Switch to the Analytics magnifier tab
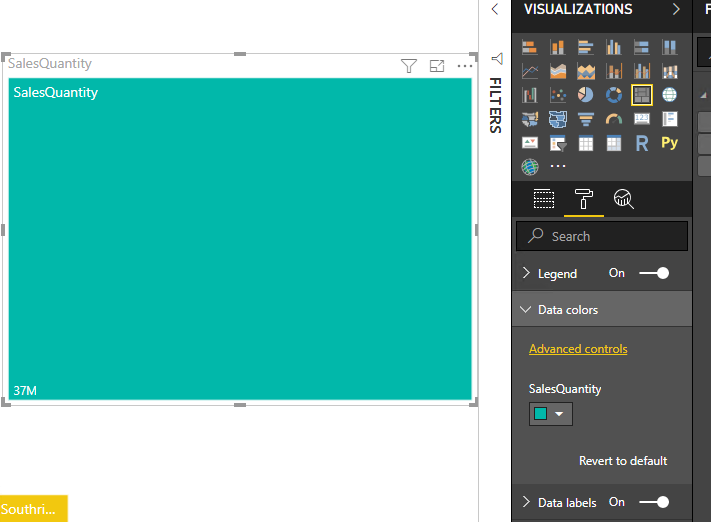Image resolution: width=711 pixels, height=522 pixels. (623, 199)
